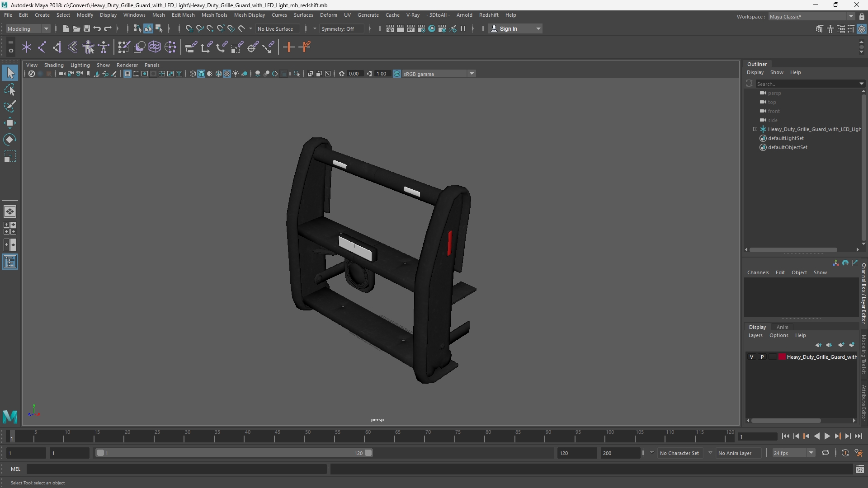
Task: Toggle the empty display type box of the Heavy_Duty layer
Action: pyautogui.click(x=773, y=357)
